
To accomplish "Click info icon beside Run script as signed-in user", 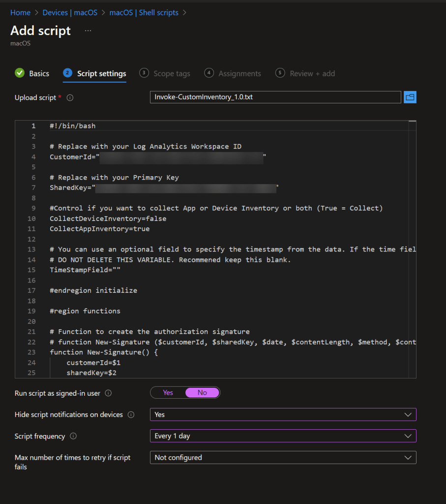I will pos(108,393).
